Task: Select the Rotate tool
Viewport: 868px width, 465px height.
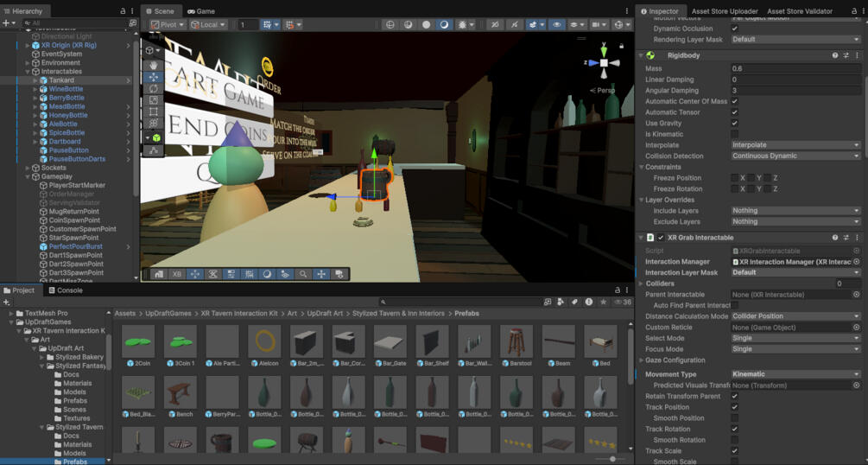Action: tap(154, 89)
